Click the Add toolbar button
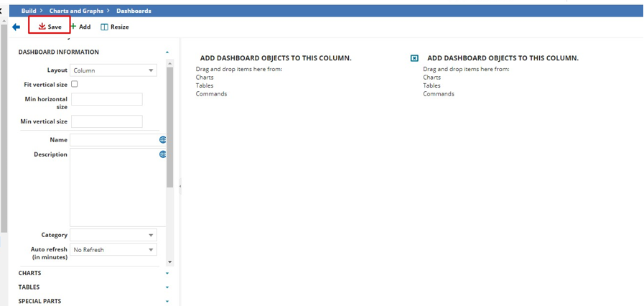644x306 pixels. [x=80, y=27]
